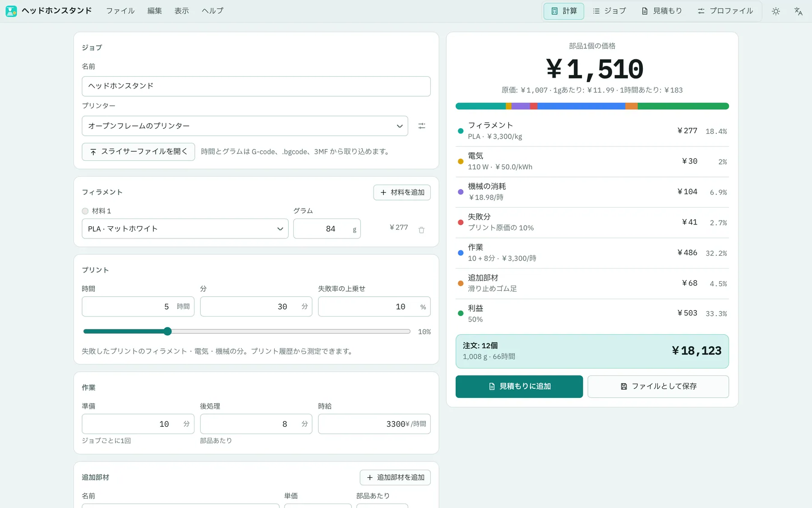Image resolution: width=812 pixels, height=508 pixels.
Task: Open the language switcher icon
Action: tap(798, 11)
